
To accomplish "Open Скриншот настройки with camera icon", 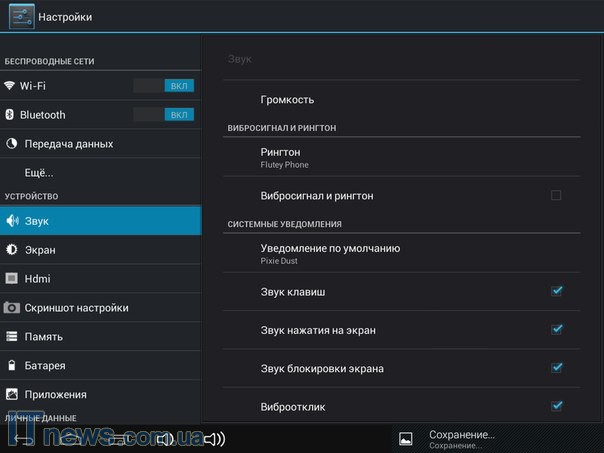I will 76,308.
